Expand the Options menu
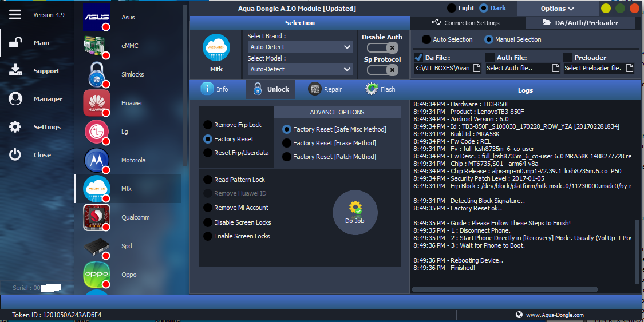The image size is (644, 322). pyautogui.click(x=558, y=8)
